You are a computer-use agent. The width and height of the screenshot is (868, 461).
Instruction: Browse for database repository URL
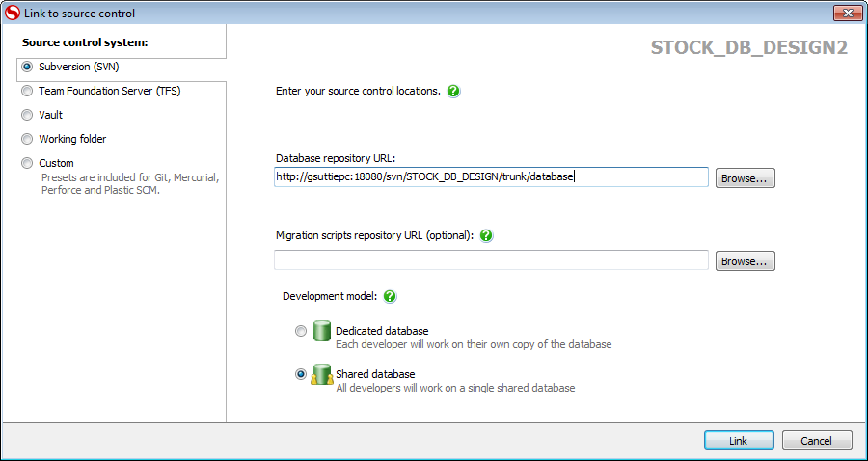click(746, 178)
